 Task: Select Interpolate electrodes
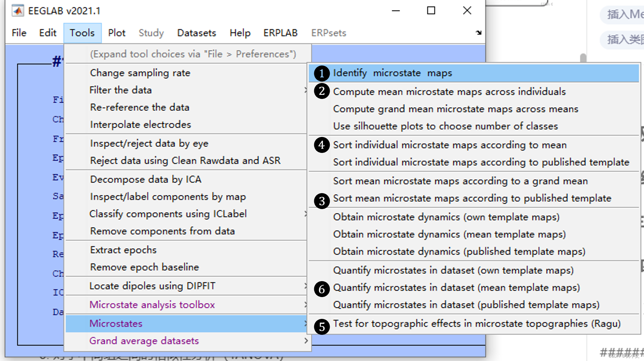point(187,124)
